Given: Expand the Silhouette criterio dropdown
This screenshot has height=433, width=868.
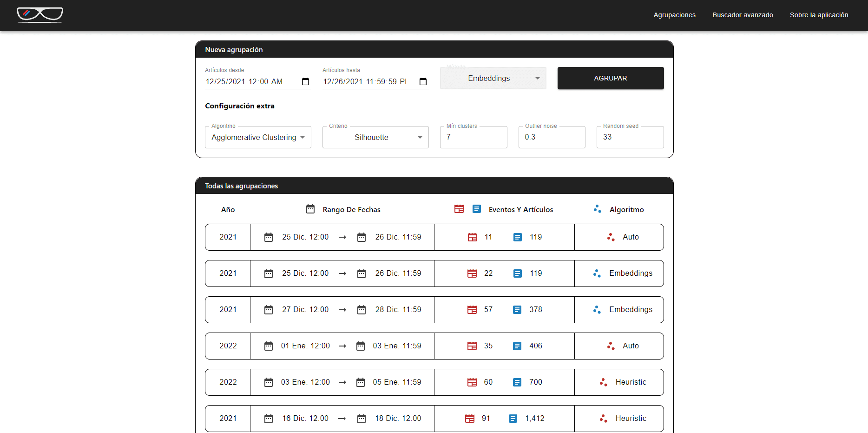Looking at the screenshot, I should [x=375, y=138].
